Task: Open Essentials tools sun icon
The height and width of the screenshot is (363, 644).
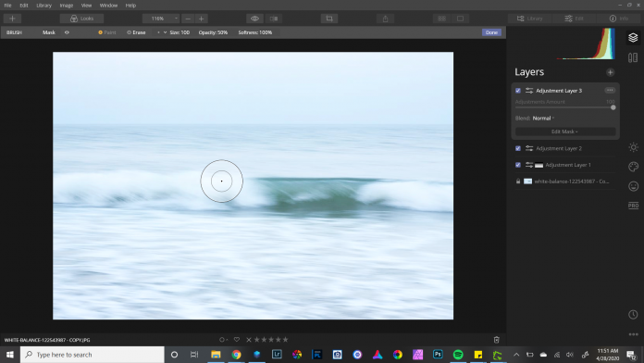Action: [633, 147]
